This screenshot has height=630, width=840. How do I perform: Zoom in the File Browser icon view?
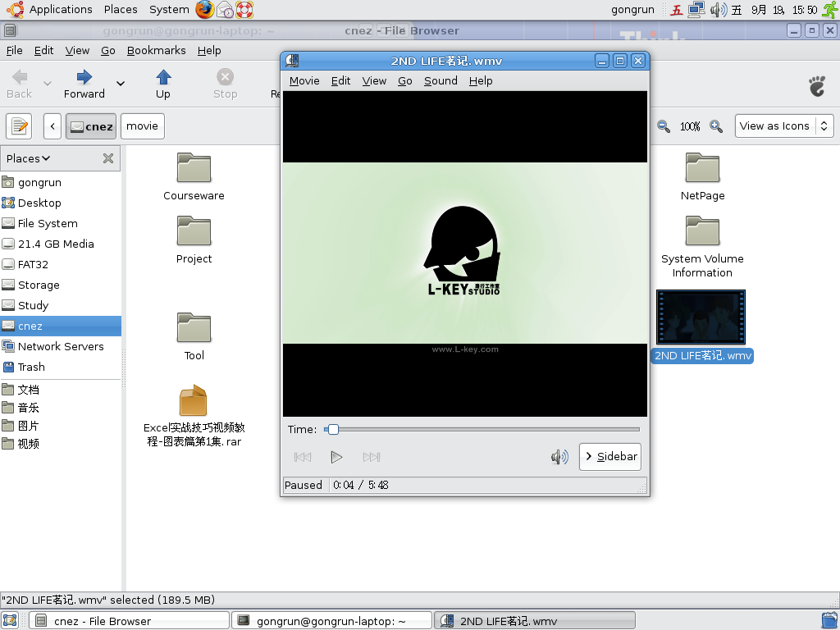tap(716, 126)
